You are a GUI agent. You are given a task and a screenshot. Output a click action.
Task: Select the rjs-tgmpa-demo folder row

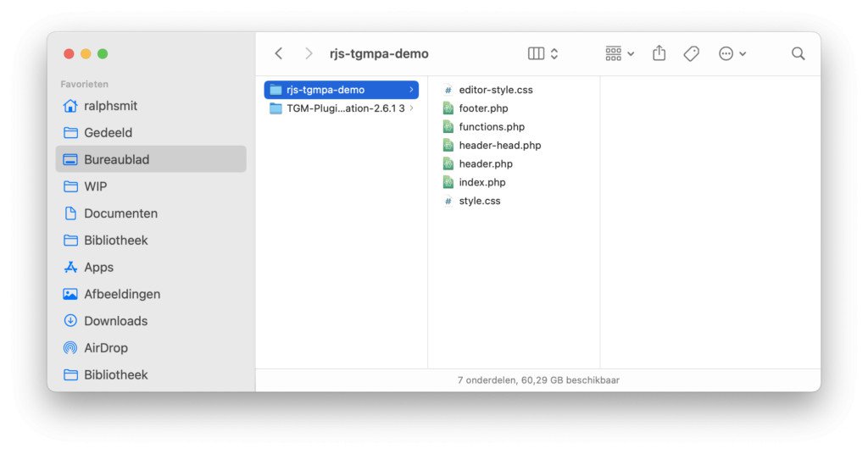[x=341, y=90]
